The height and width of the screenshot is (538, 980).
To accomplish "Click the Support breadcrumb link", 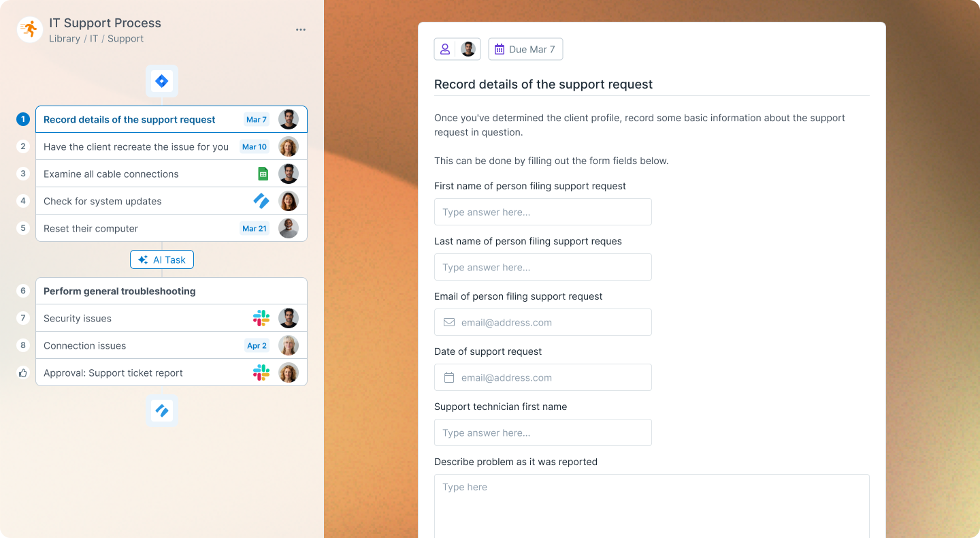I will coord(125,39).
